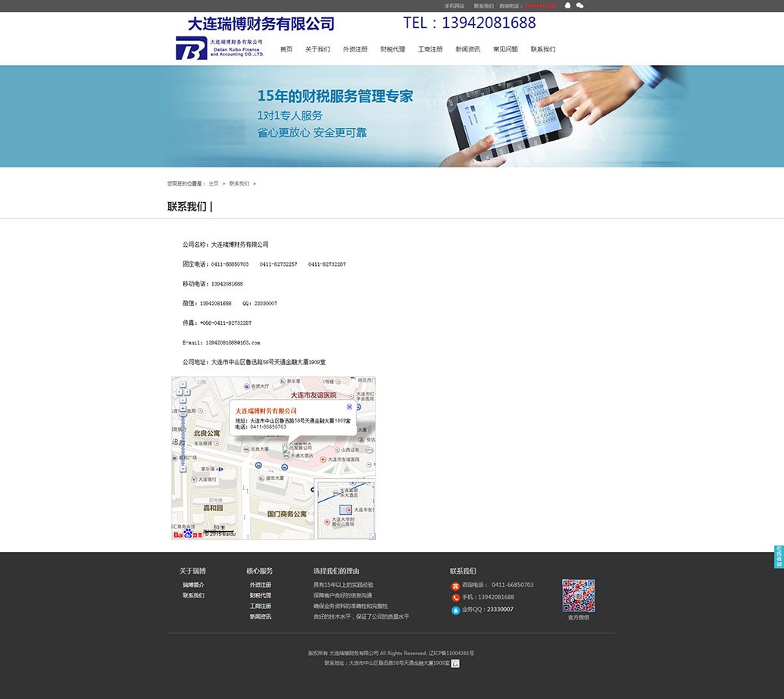Open the 瑞博简介 footer link
The width and height of the screenshot is (784, 699).
coord(193,585)
